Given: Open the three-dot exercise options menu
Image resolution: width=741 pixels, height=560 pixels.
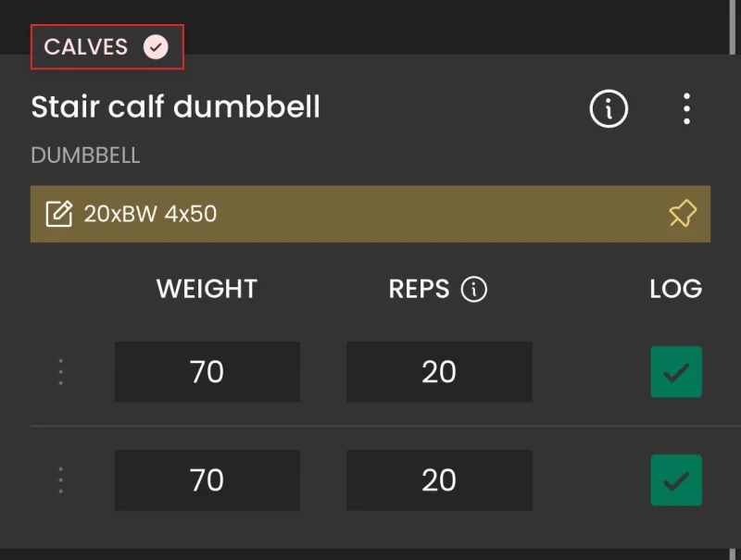Looking at the screenshot, I should point(686,108).
